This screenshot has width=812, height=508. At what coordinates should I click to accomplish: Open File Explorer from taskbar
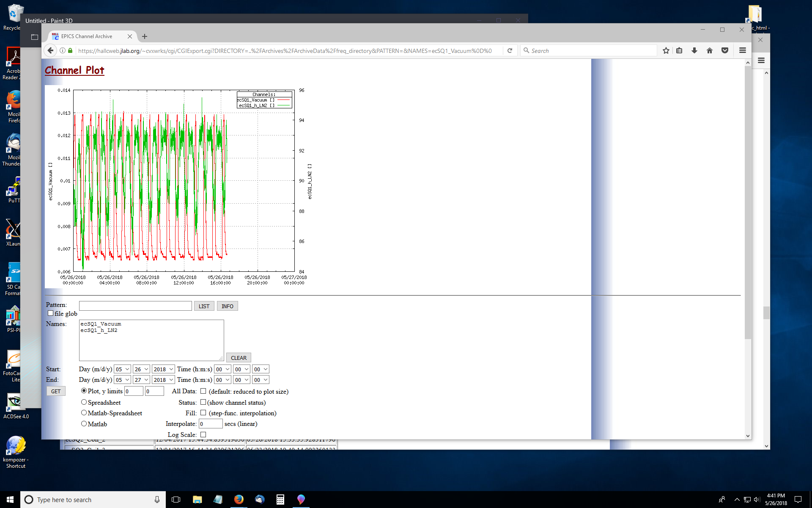(197, 500)
